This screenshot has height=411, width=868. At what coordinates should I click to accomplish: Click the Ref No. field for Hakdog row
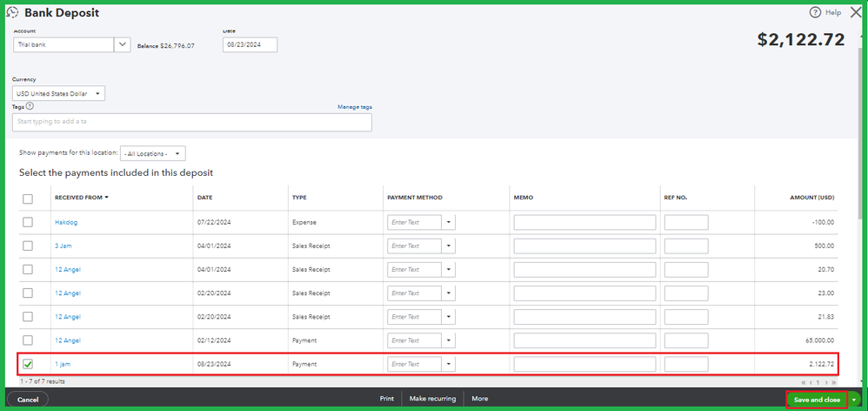[x=686, y=222]
